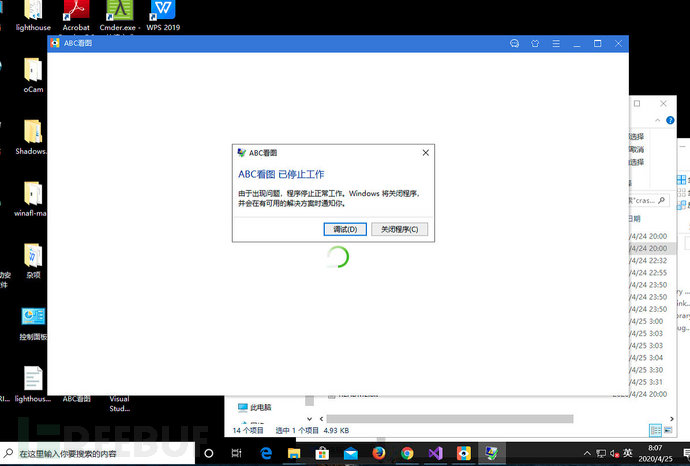Viewport: 690px width, 466px height.
Task: Click the 关闭程序(C) close program button
Action: click(400, 229)
